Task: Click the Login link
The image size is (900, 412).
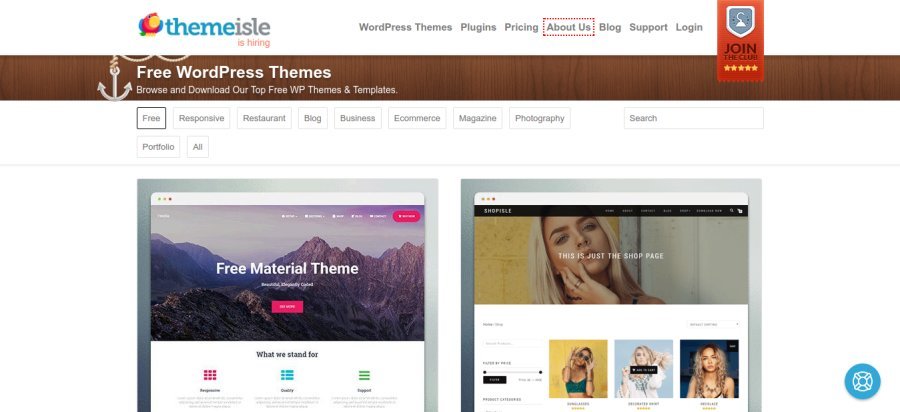Action: click(x=689, y=27)
